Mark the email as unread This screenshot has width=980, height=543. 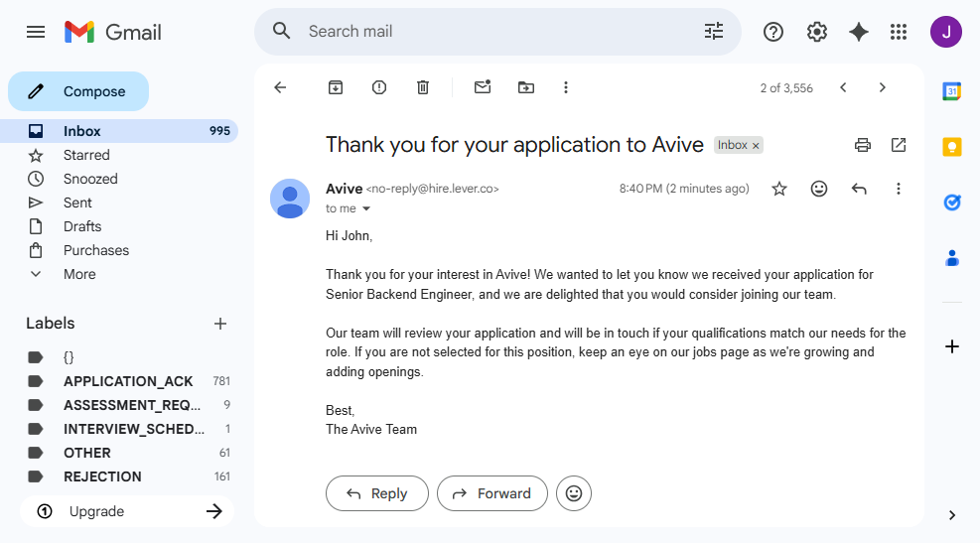(x=483, y=87)
